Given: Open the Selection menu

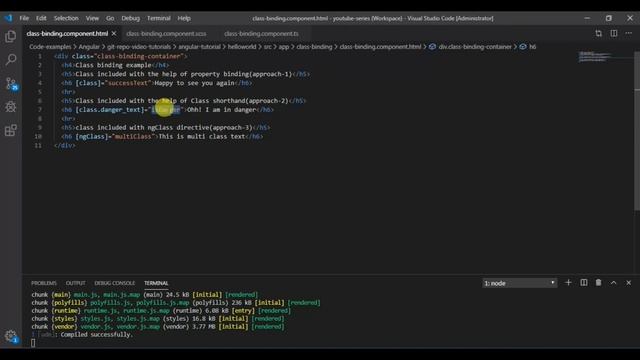Looking at the screenshot, I should (66, 18).
